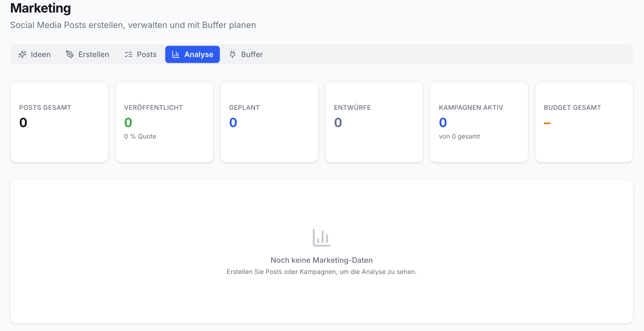Open the Ideen tab
644x331 pixels.
coord(35,54)
